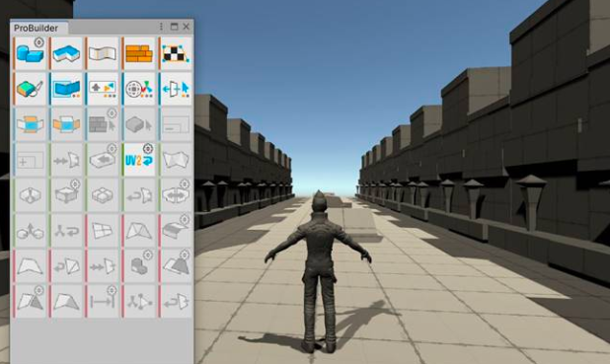This screenshot has height=364, width=610.
Task: Click green-bar cube-with-gear icon
Action: (67, 195)
